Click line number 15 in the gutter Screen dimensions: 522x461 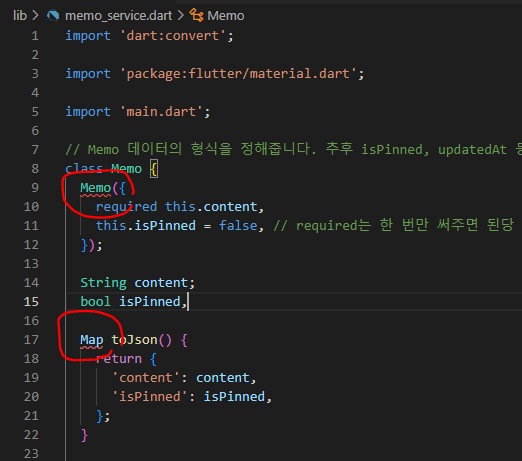point(31,302)
